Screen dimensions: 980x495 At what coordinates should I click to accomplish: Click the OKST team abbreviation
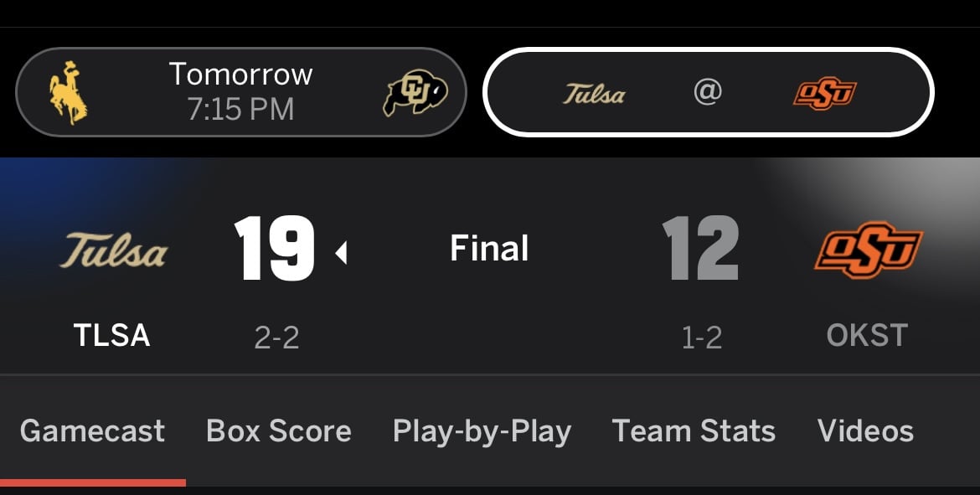click(x=867, y=336)
